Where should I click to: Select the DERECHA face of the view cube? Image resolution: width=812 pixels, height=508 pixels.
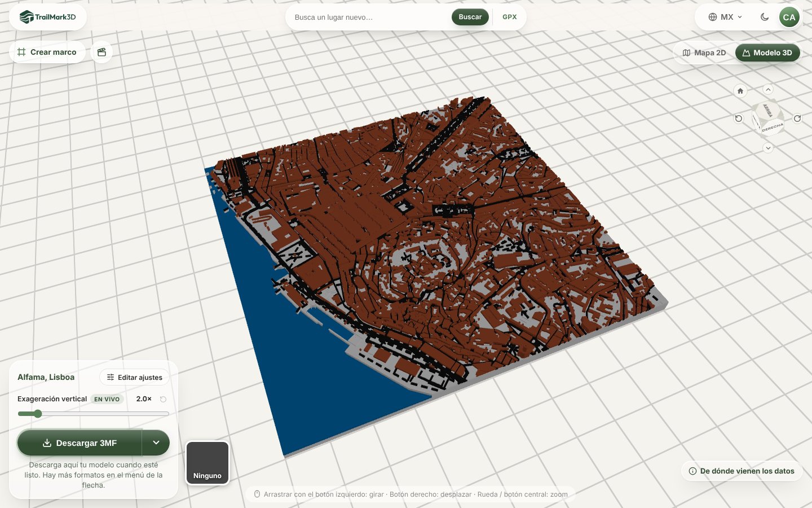click(773, 128)
